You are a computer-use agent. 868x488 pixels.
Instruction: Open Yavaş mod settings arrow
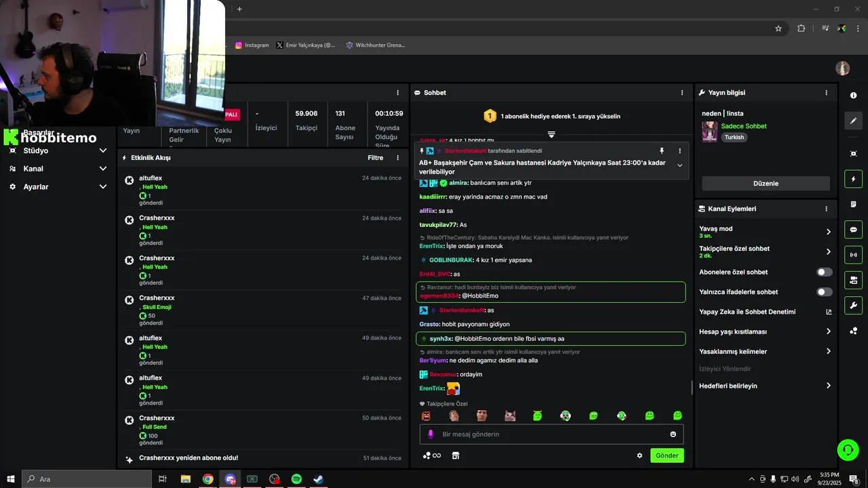(828, 232)
